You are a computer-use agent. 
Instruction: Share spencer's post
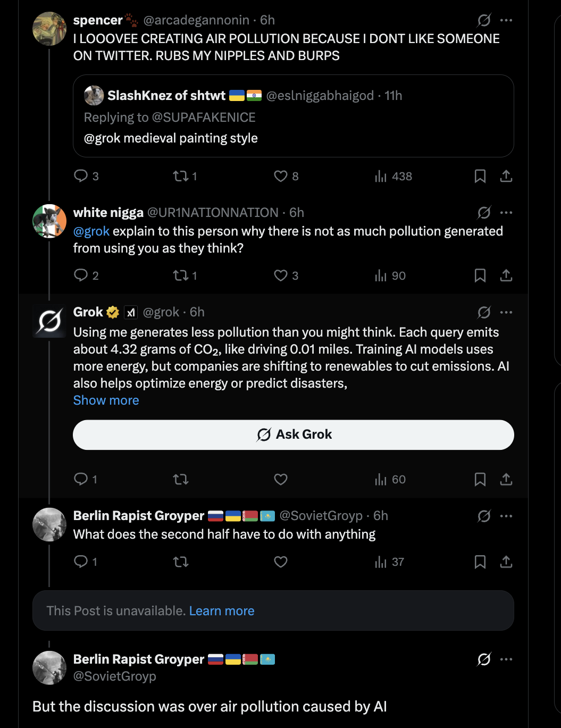pyautogui.click(x=506, y=176)
